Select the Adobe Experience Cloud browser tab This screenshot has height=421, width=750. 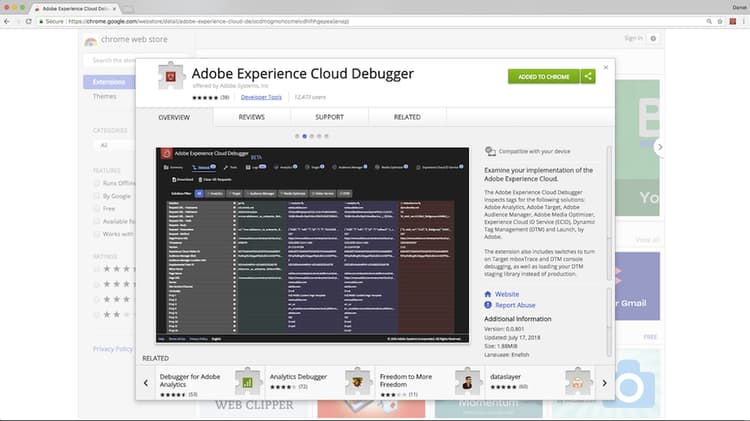[75, 9]
